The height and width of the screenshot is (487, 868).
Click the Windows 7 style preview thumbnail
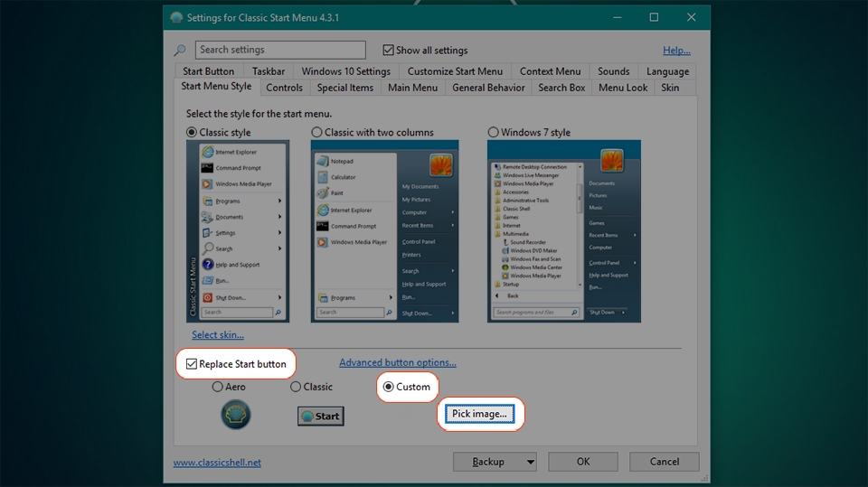point(564,231)
